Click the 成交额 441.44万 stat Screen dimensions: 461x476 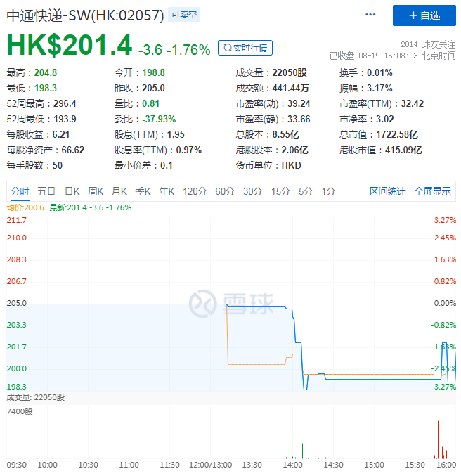tap(273, 89)
